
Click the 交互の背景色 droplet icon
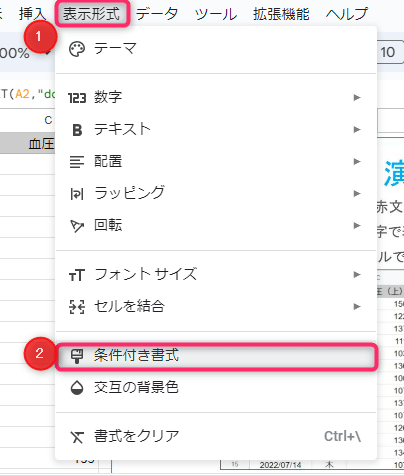[77, 388]
